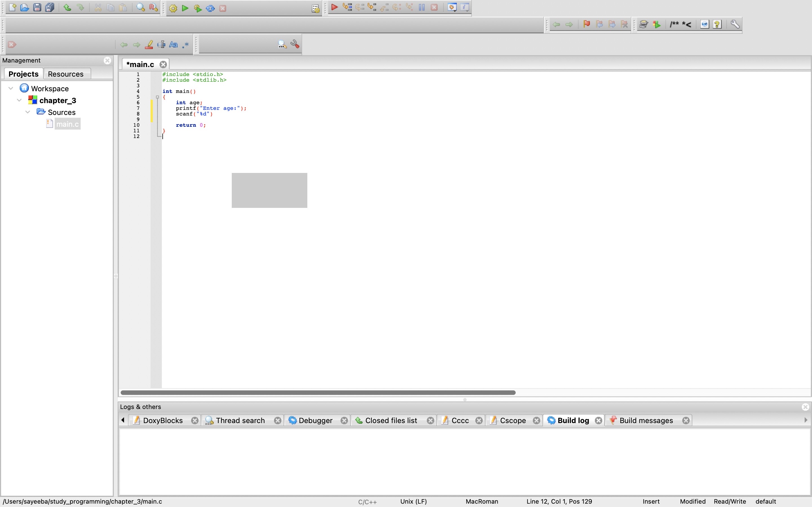Start debugger with red play icon

[334, 7]
